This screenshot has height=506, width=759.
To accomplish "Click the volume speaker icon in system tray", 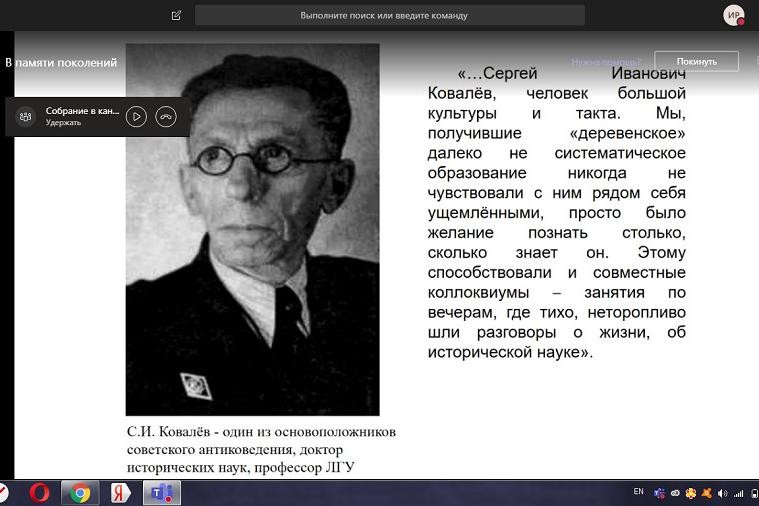I will [x=723, y=493].
